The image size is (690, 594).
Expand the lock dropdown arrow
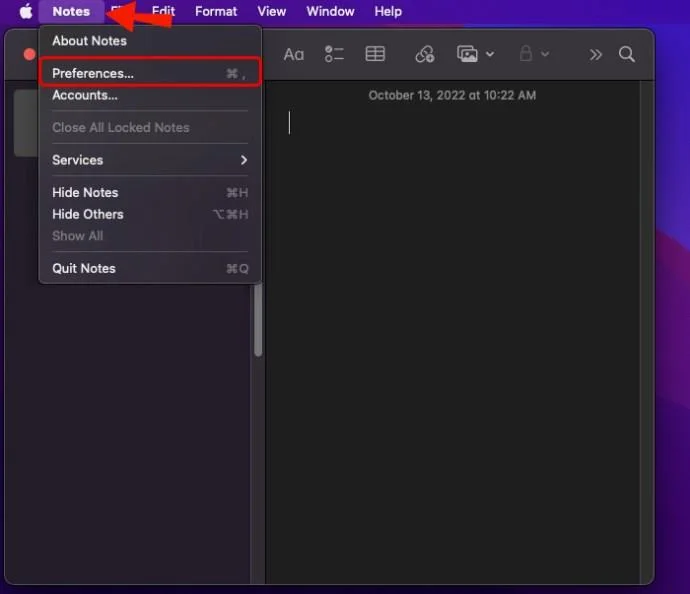coord(545,54)
